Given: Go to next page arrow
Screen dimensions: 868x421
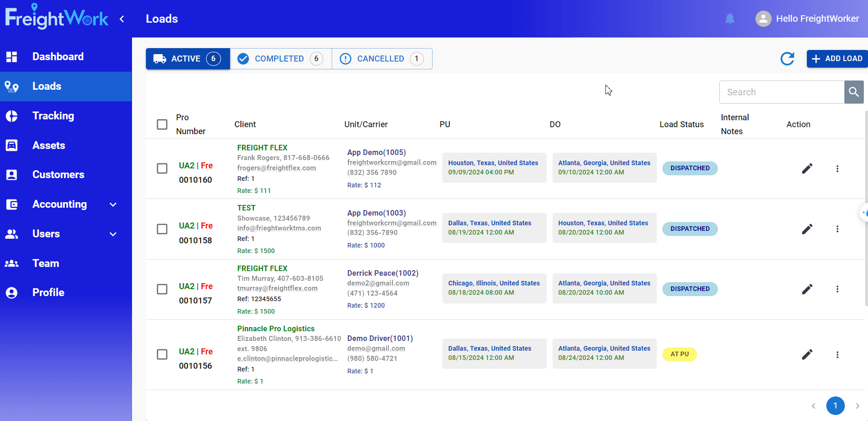Looking at the screenshot, I should click(x=857, y=406).
